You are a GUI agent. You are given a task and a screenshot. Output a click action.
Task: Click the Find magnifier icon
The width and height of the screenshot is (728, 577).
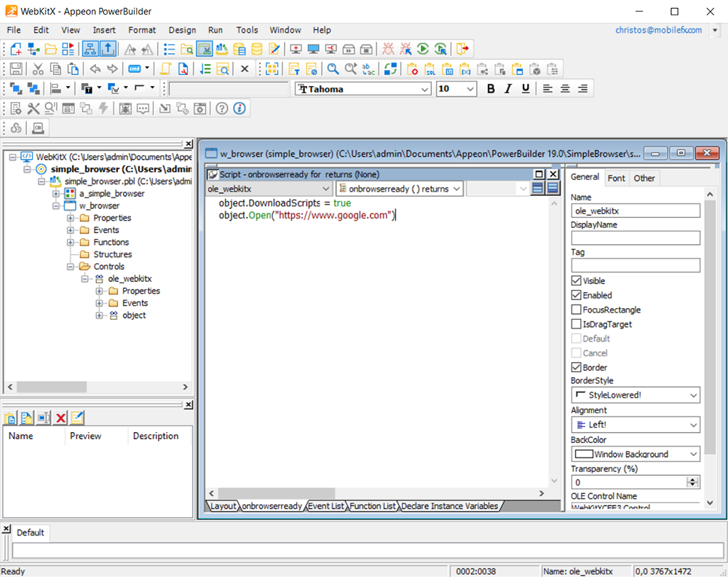pos(333,69)
